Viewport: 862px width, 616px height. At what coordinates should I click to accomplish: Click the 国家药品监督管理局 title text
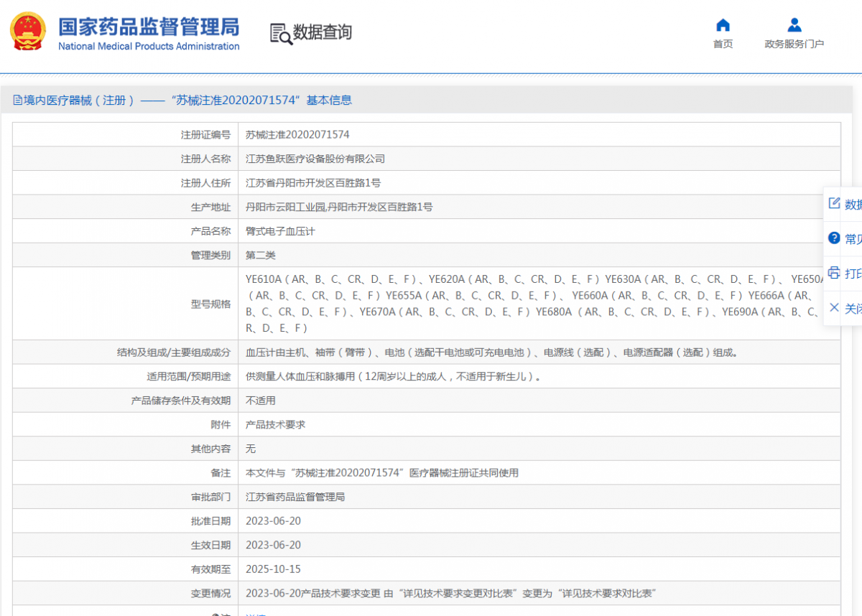149,27
